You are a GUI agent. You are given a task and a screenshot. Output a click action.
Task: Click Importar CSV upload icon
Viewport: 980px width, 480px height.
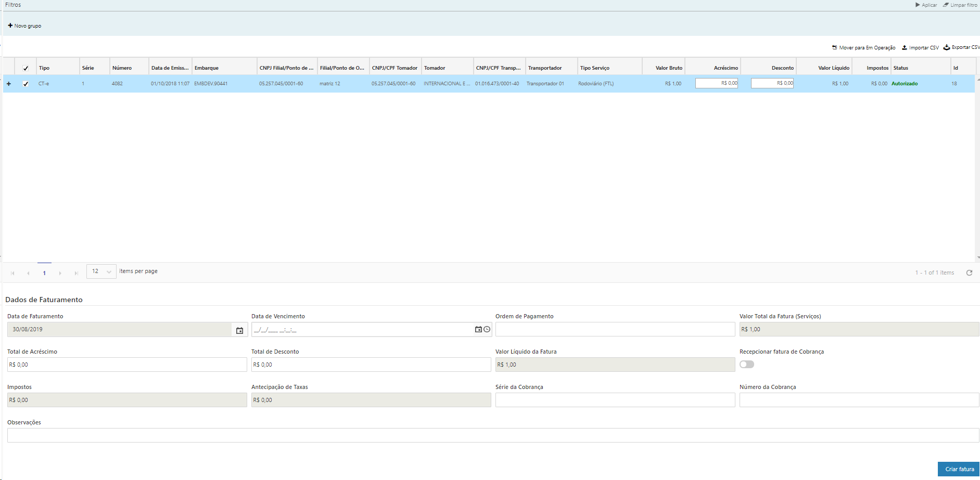click(905, 47)
